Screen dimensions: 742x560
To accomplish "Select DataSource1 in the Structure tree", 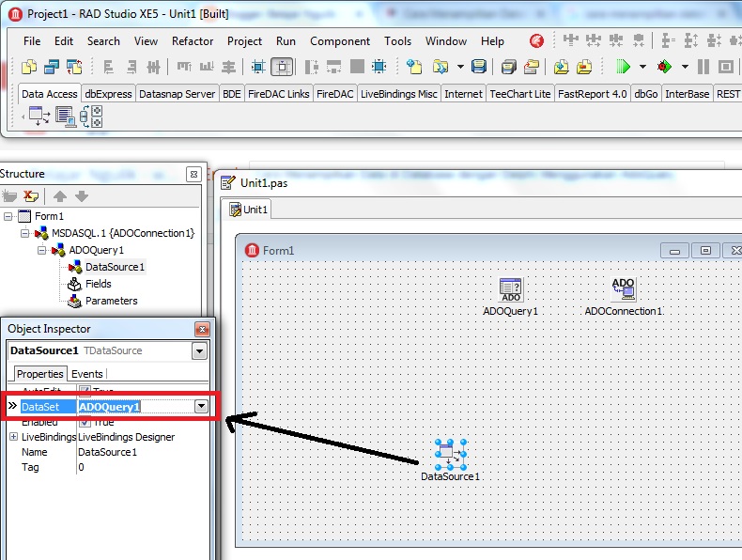I will pyautogui.click(x=115, y=267).
